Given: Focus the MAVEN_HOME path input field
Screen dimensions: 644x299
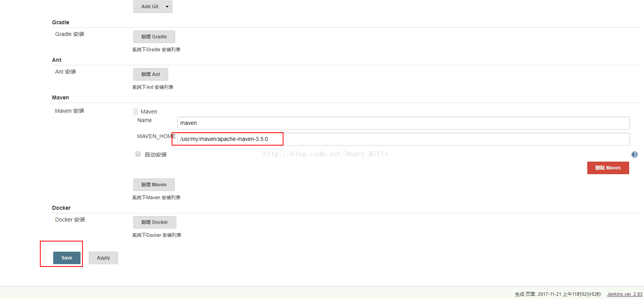Looking at the screenshot, I should point(404,139).
